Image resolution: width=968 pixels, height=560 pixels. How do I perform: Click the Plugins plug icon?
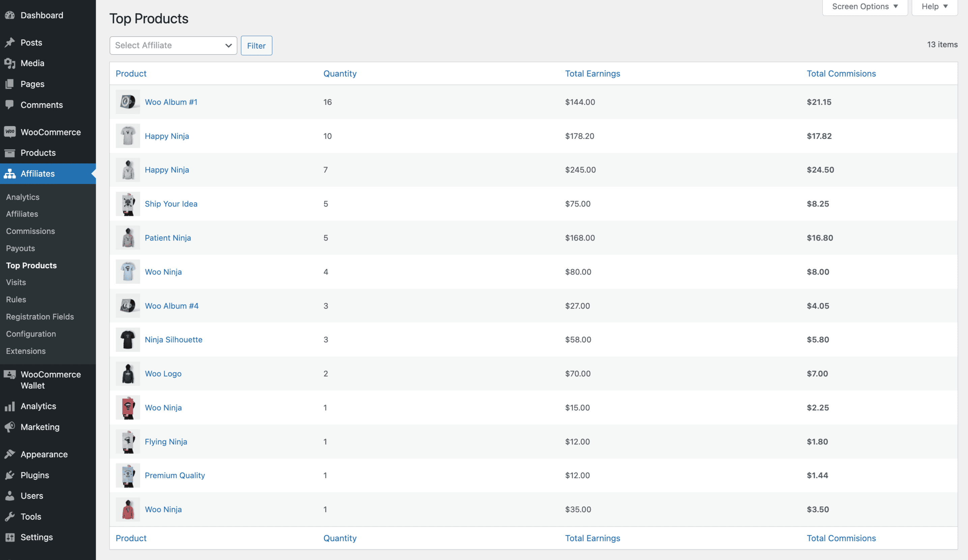point(9,475)
